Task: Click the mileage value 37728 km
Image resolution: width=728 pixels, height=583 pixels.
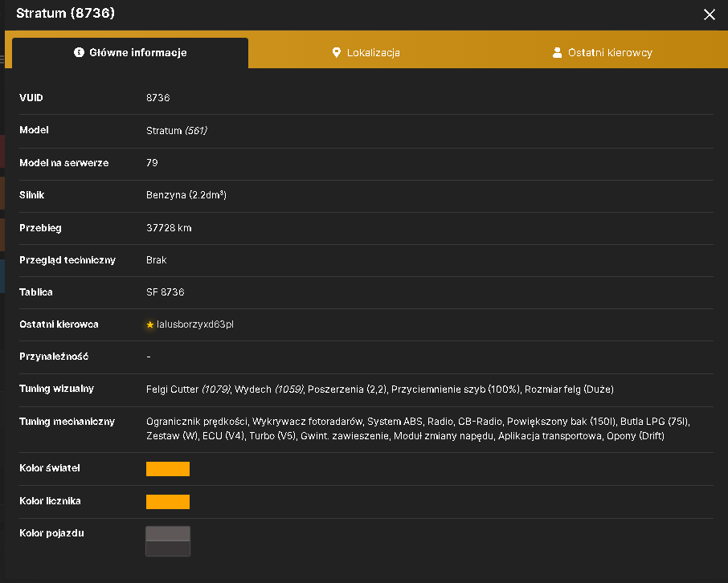Action: point(169,228)
